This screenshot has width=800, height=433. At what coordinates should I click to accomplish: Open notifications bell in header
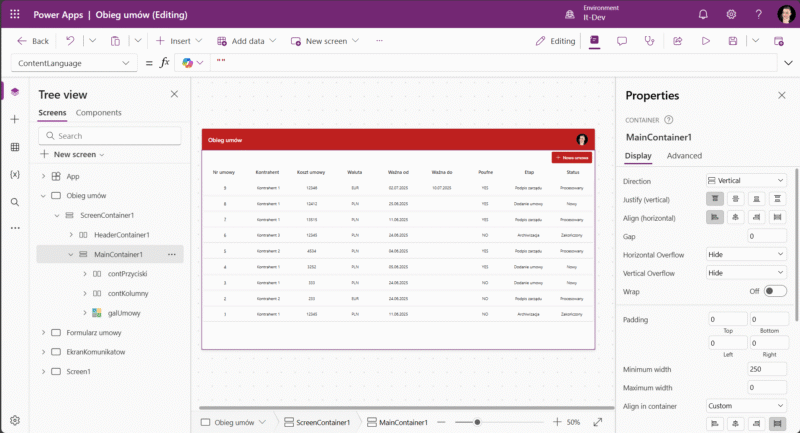703,14
